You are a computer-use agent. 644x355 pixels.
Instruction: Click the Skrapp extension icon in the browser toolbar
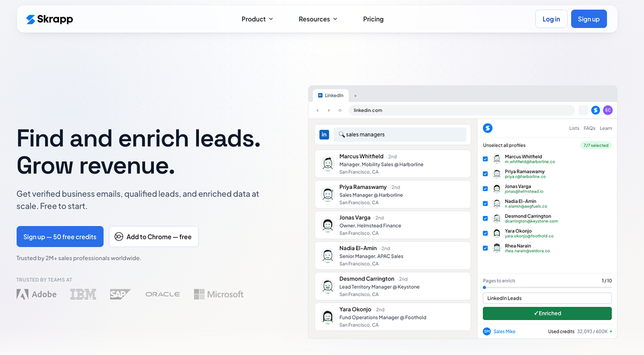coord(595,110)
